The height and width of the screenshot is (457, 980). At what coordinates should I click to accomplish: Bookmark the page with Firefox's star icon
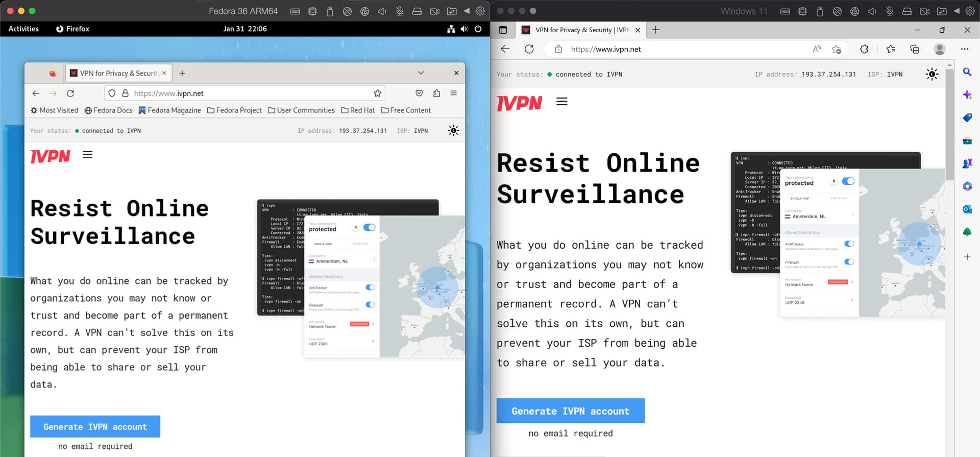378,93
